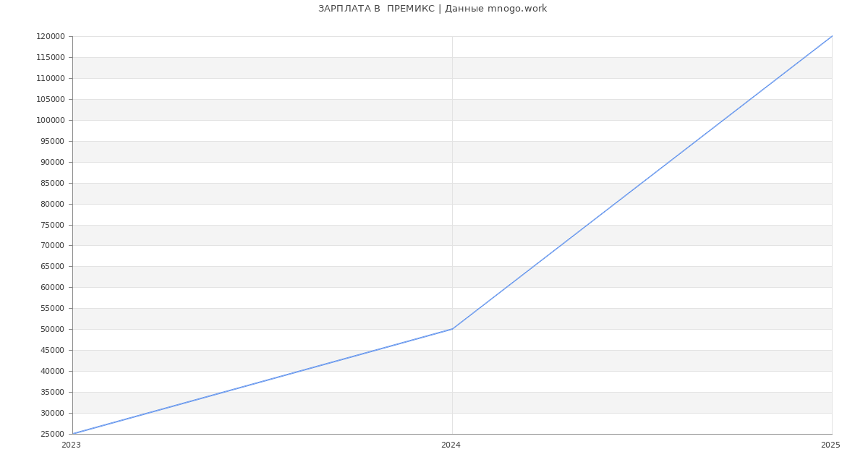Image resolution: width=868 pixels, height=470 pixels.
Task: Click the 50000 y-axis label
Action: click(x=53, y=329)
